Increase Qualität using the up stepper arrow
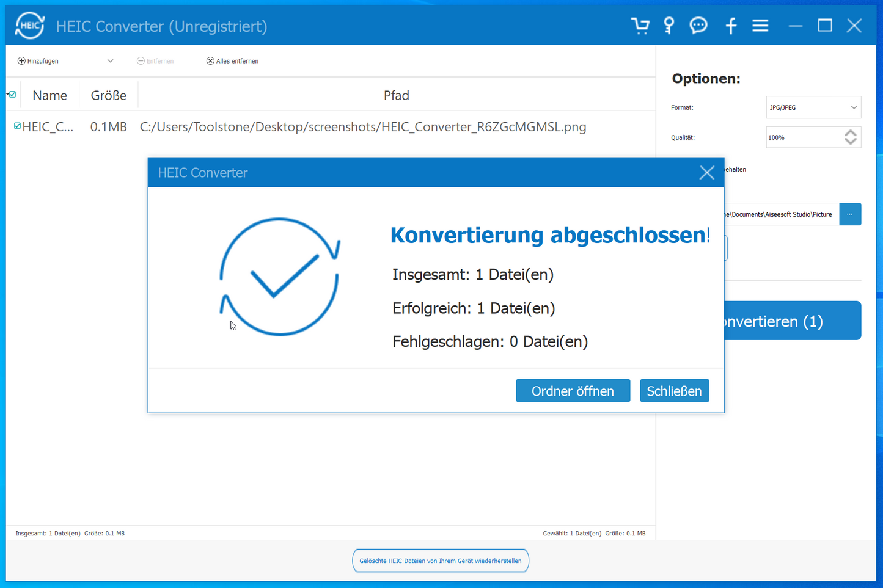This screenshot has height=588, width=883. point(850,133)
